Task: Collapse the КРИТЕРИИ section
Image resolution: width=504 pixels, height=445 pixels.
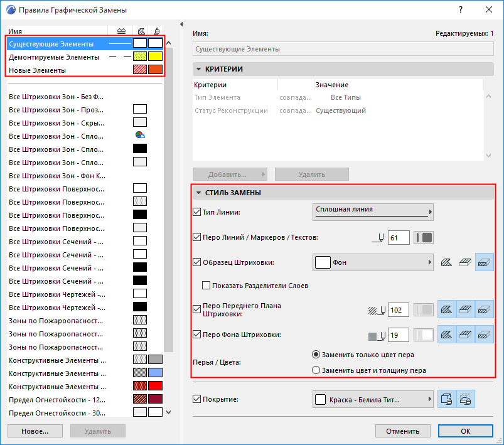Action: point(198,69)
